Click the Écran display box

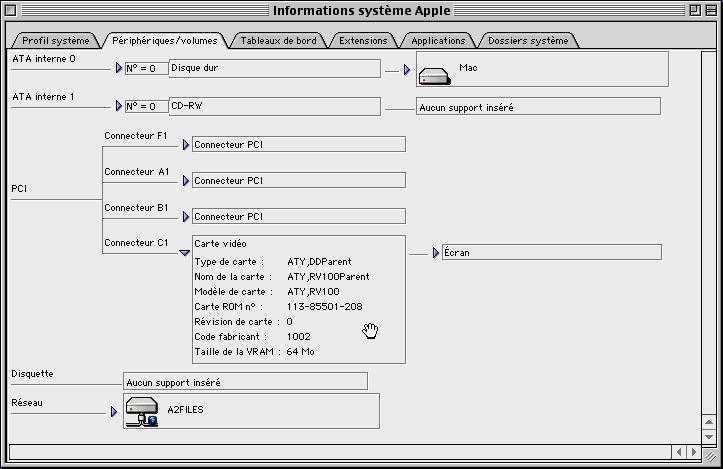tap(551, 252)
